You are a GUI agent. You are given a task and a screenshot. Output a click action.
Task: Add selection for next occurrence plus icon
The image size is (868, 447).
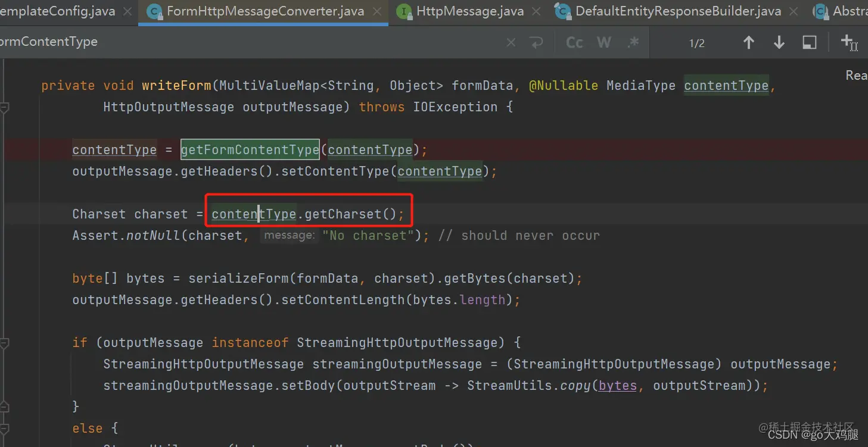coord(849,42)
